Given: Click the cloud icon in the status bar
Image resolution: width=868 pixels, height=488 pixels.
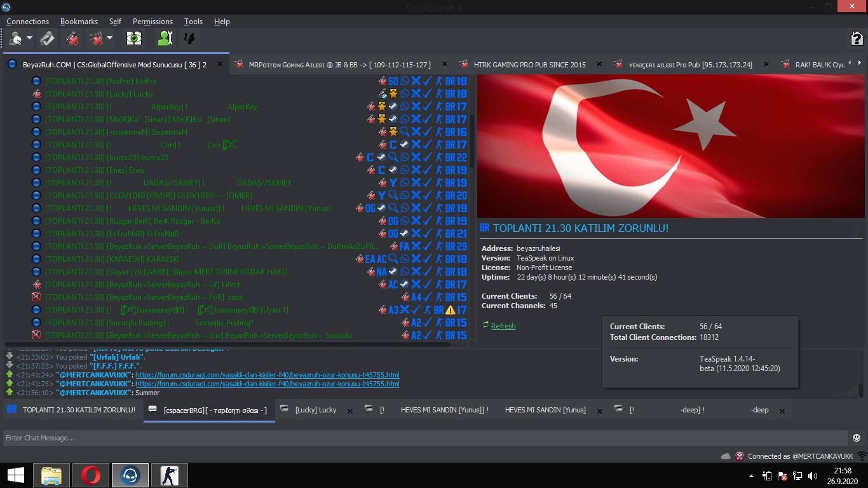Looking at the screenshot, I should point(726,456).
